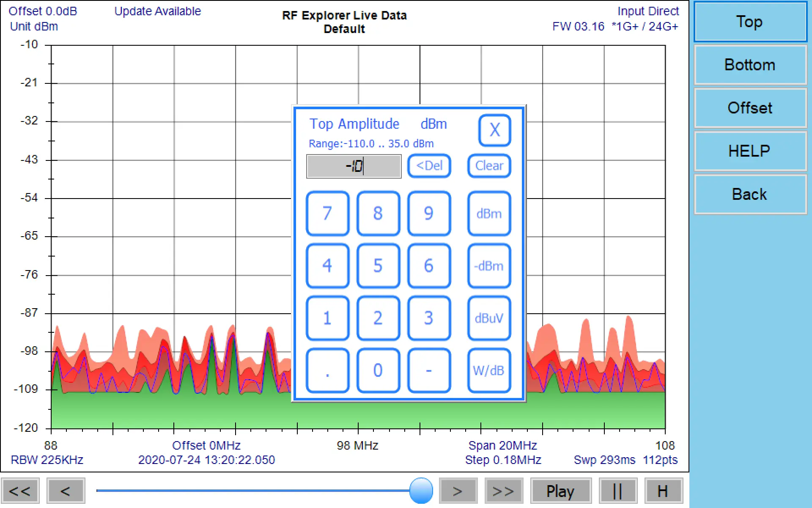Tap digit 1 on the keypad
Image resolution: width=812 pixels, height=508 pixels.
(327, 318)
